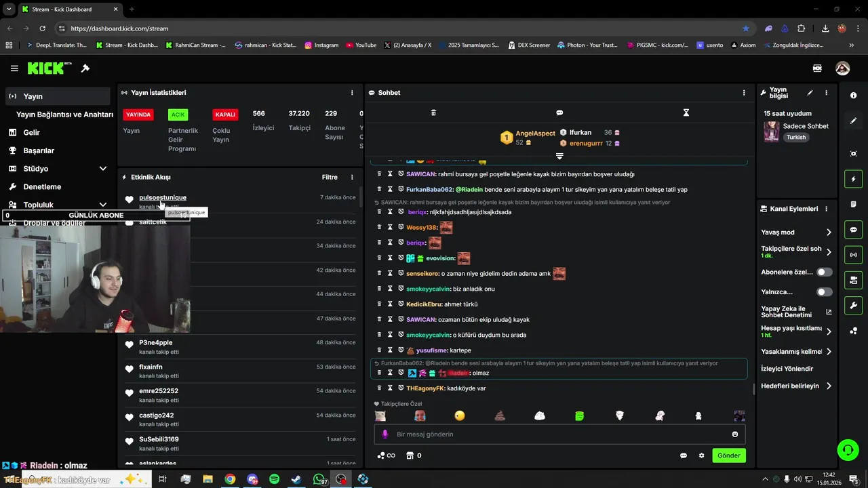Open Steam from the Windows taskbar
This screenshot has height=488, width=868.
pos(296,479)
